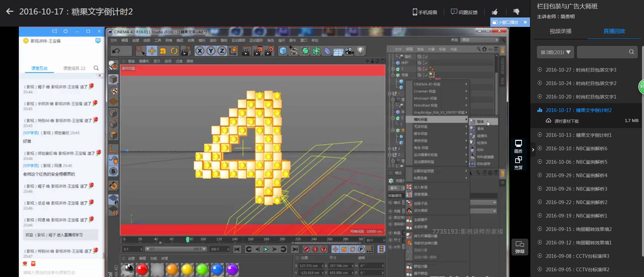Add a Cube primitive from toolbar
The width and height of the screenshot is (644, 277).
pyautogui.click(x=283, y=51)
